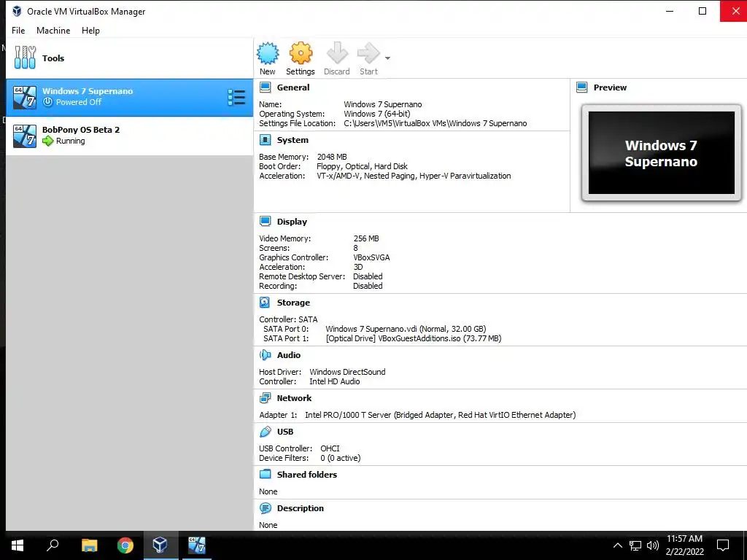Click the Graphics Controller VBoxSVGA value
This screenshot has height=560, width=747.
point(371,257)
